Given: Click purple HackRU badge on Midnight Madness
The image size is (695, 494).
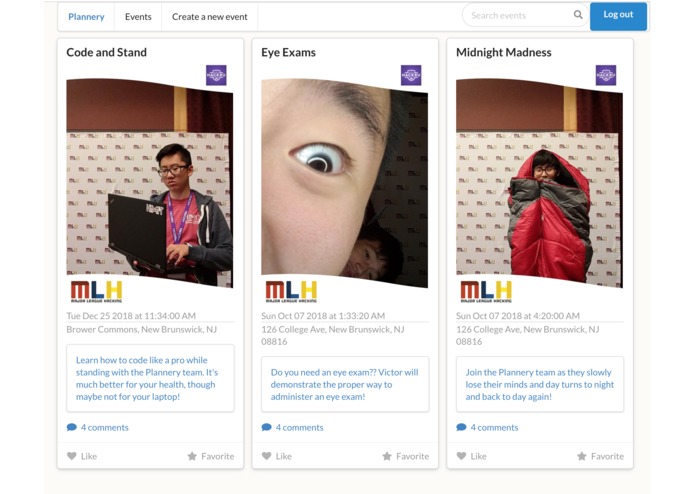Looking at the screenshot, I should 606,75.
